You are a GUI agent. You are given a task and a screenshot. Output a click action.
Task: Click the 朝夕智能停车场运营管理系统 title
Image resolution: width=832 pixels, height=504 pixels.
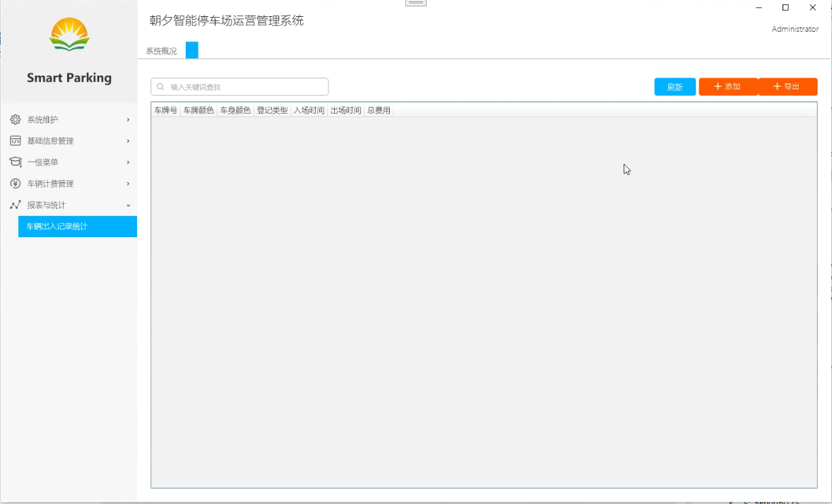click(x=227, y=20)
